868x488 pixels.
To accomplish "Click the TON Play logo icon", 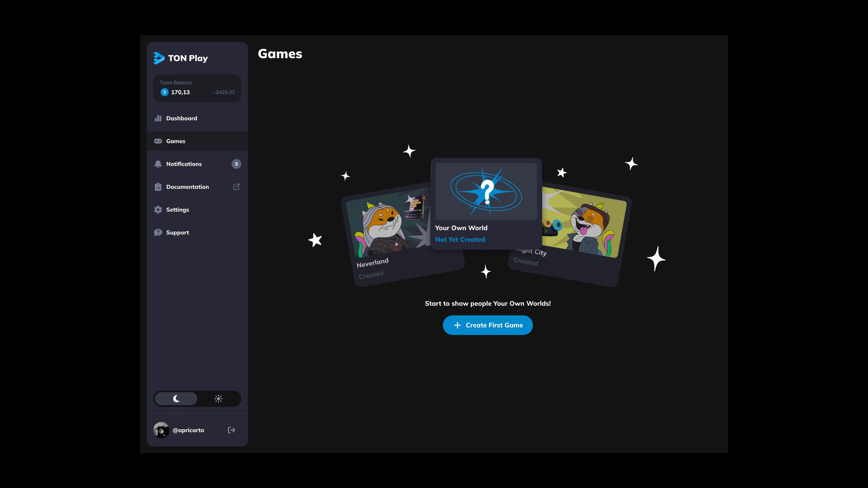I will tap(159, 58).
